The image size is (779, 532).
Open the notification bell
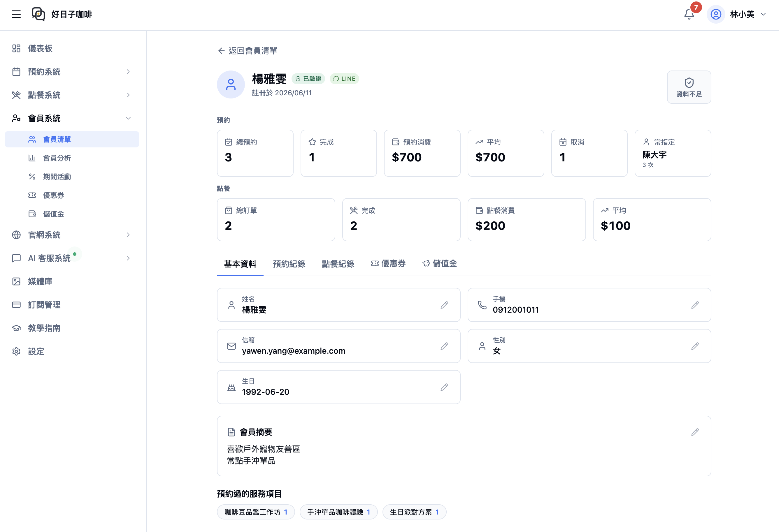click(x=689, y=14)
